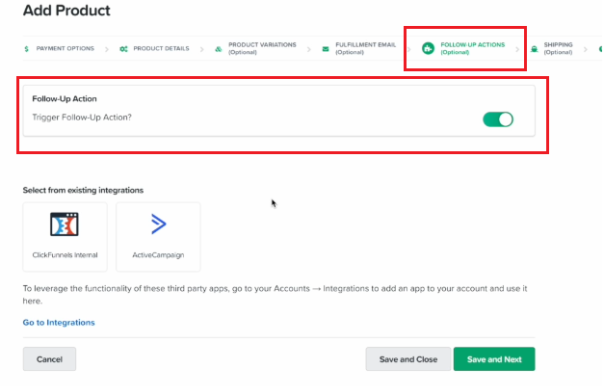Disable the Trigger Follow-Up Action toggle
This screenshot has height=386, width=607.
click(498, 119)
